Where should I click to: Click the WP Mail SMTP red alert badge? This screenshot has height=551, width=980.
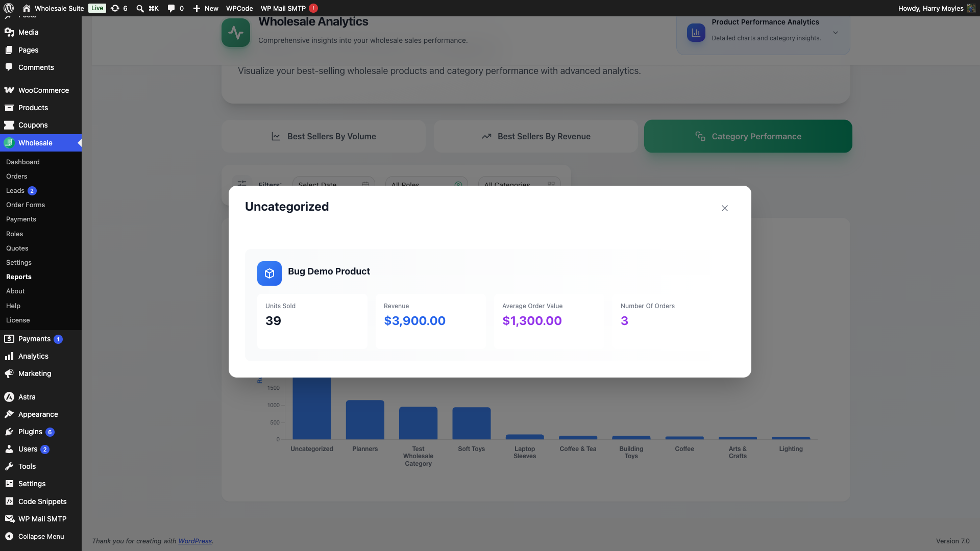point(313,8)
